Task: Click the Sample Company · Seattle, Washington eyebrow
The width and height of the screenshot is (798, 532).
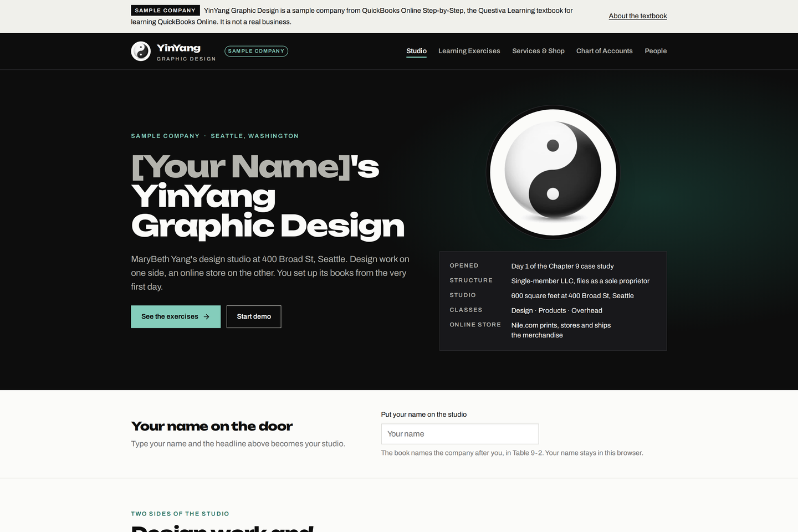Action: pyautogui.click(x=214, y=136)
